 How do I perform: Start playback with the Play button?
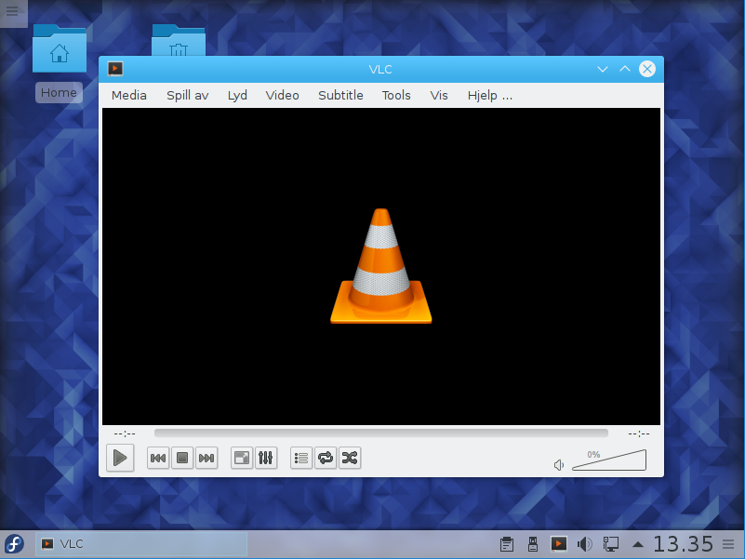[x=120, y=458]
